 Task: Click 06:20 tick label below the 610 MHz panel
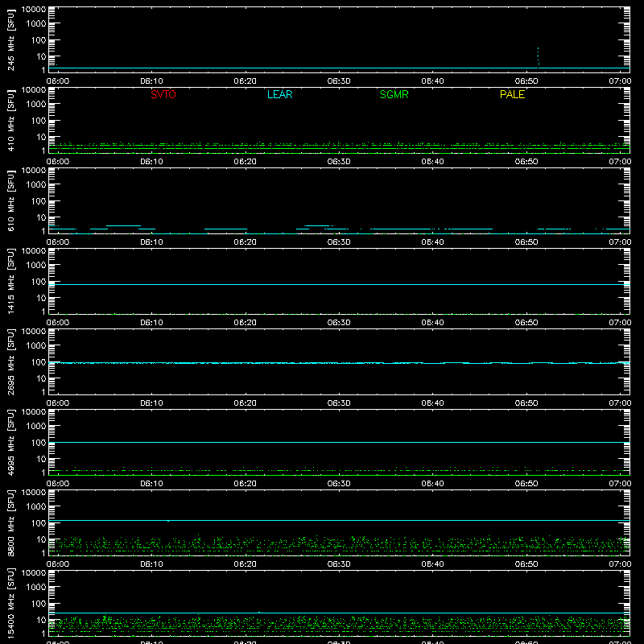pos(246,242)
